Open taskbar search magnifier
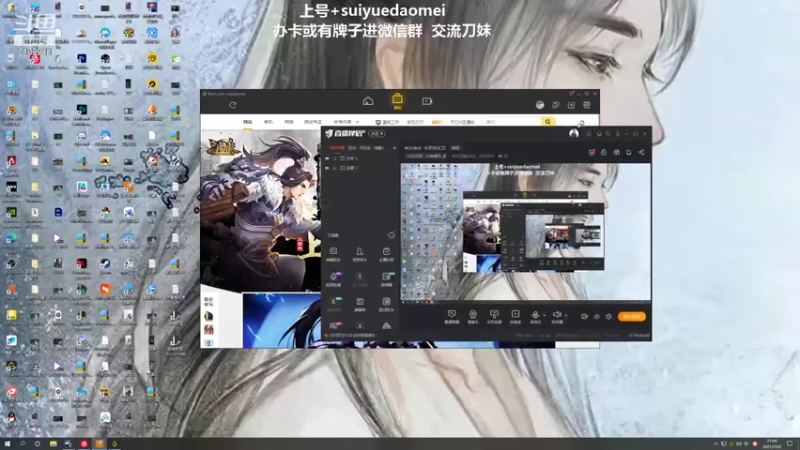800x450 pixels. 22,444
